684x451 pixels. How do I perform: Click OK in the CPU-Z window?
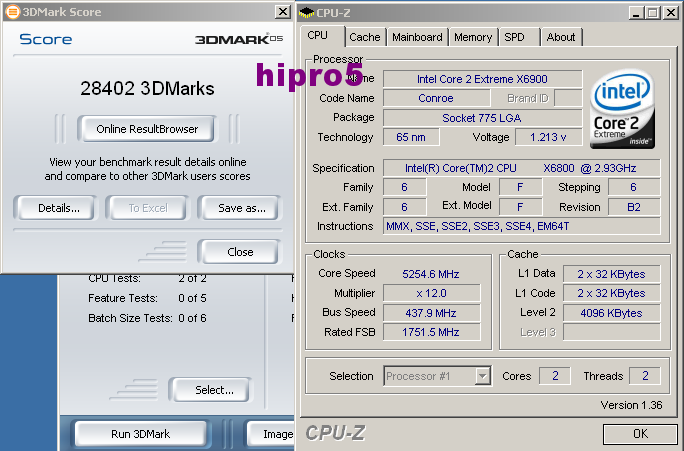coord(640,434)
